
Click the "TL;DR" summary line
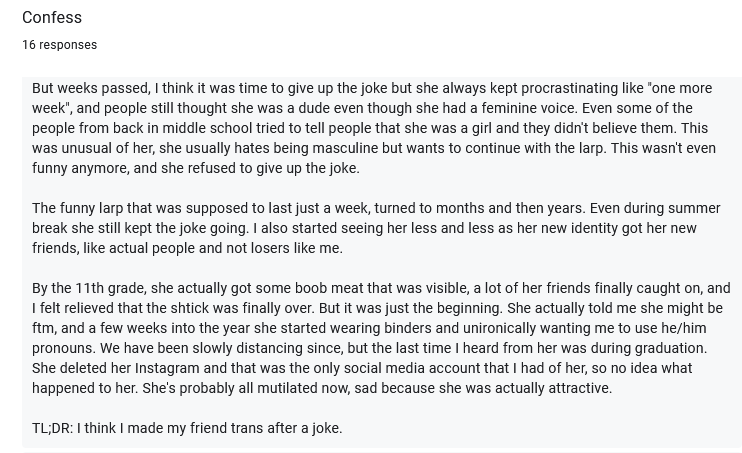pyautogui.click(x=187, y=428)
